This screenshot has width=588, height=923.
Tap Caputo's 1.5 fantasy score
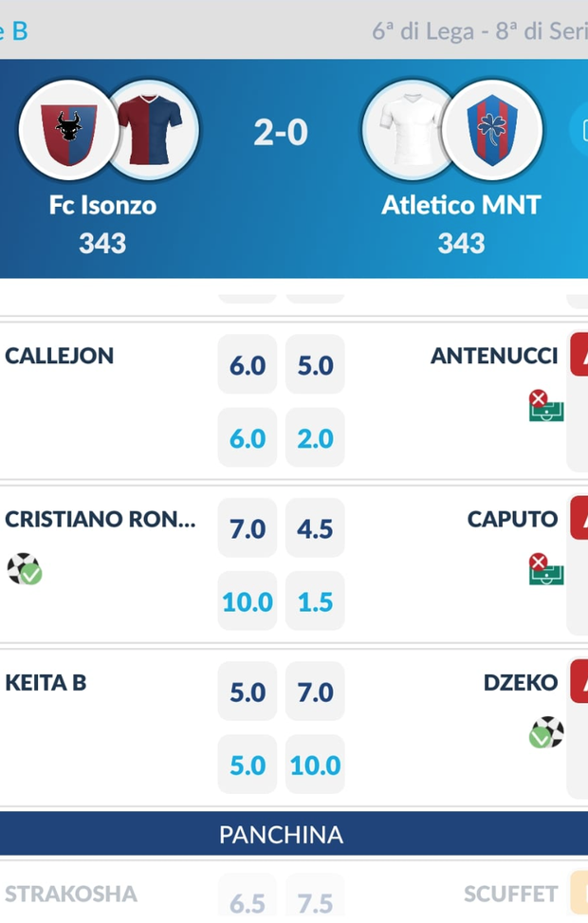(315, 601)
